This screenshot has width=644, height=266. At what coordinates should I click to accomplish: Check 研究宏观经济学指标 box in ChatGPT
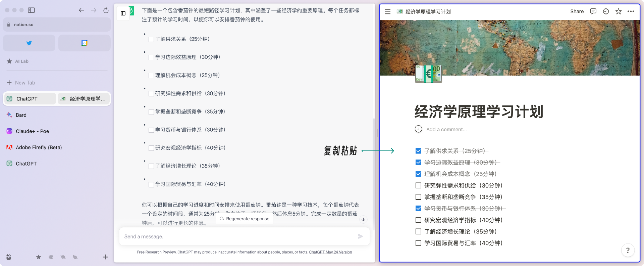point(151,148)
